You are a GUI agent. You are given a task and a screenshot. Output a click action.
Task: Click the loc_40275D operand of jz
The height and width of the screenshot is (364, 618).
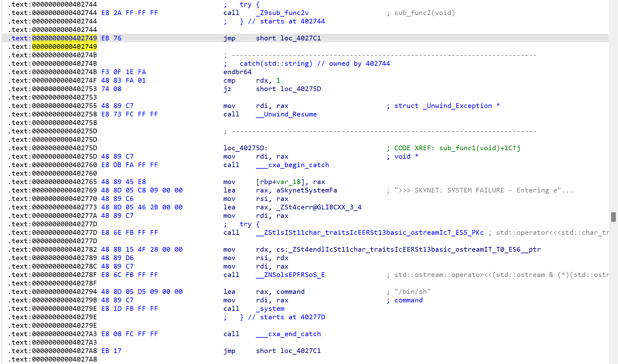pyautogui.click(x=300, y=89)
